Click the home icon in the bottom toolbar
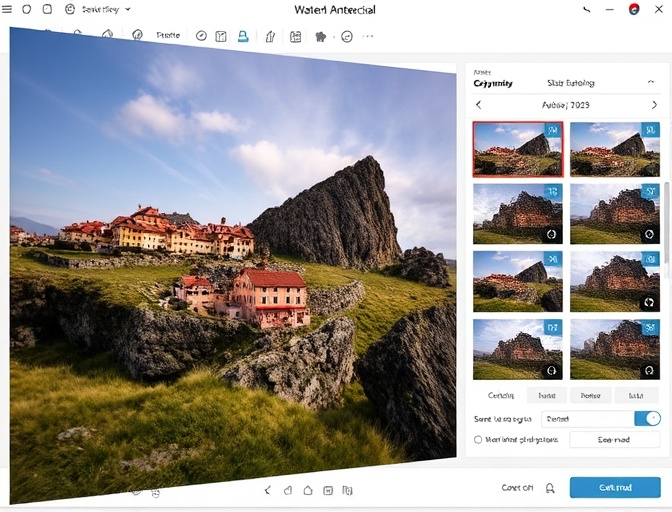The height and width of the screenshot is (512, 672). (308, 490)
